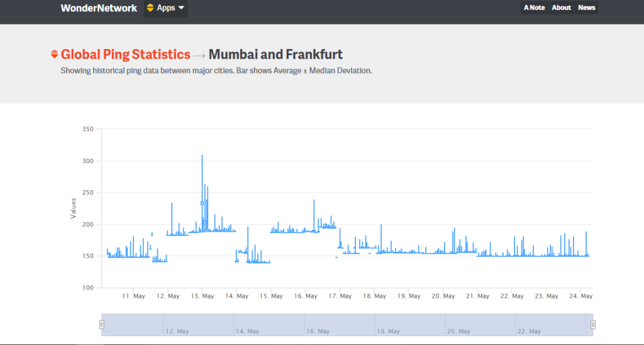Click the left navigator range handle
This screenshot has height=345, width=644.
click(x=101, y=325)
